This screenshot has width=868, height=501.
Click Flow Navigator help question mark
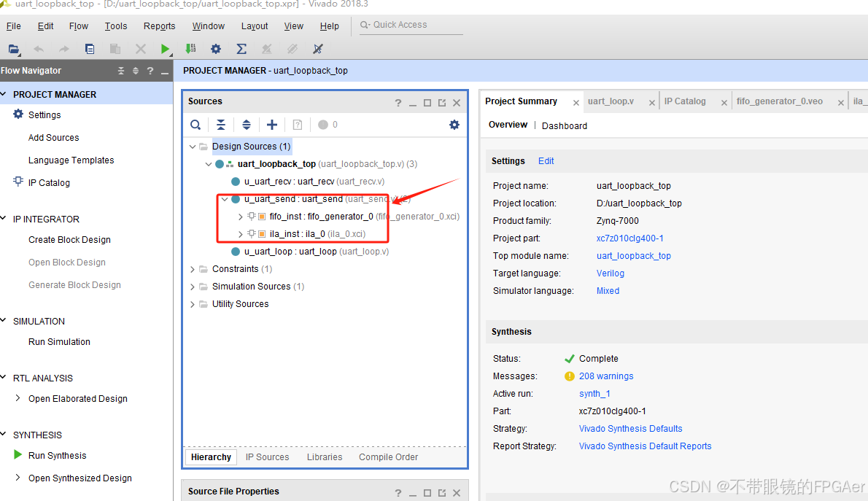pos(150,71)
